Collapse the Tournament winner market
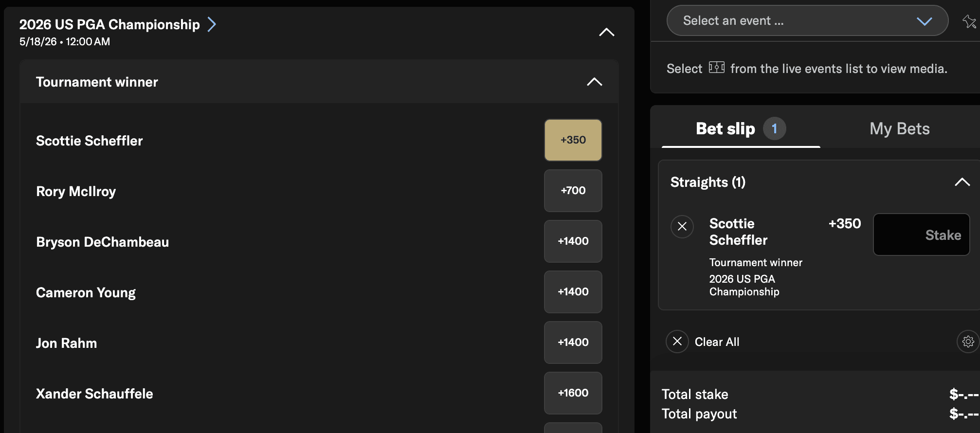Viewport: 980px width, 433px height. click(x=595, y=82)
